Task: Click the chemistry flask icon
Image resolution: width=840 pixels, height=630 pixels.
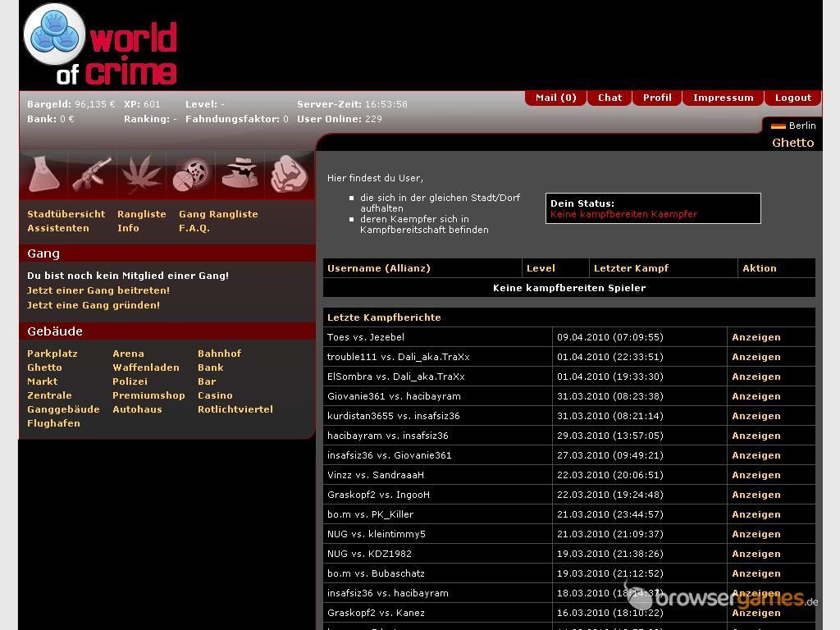Action: [44, 174]
